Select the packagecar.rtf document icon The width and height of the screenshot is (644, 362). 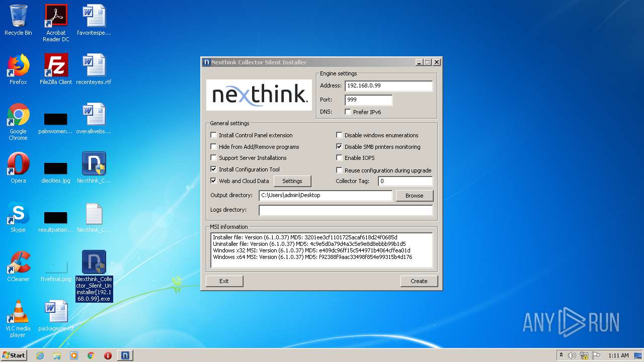pyautogui.click(x=56, y=316)
